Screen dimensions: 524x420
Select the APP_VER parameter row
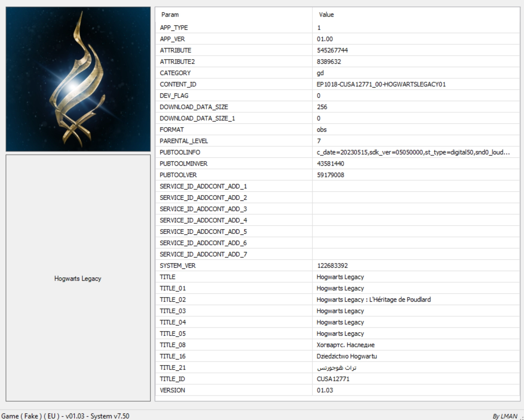[173, 39]
